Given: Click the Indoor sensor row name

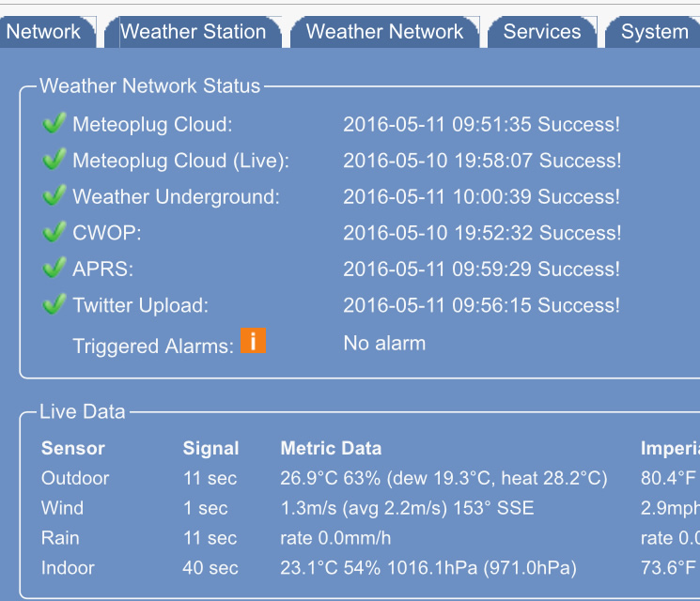Looking at the screenshot, I should pos(68,568).
